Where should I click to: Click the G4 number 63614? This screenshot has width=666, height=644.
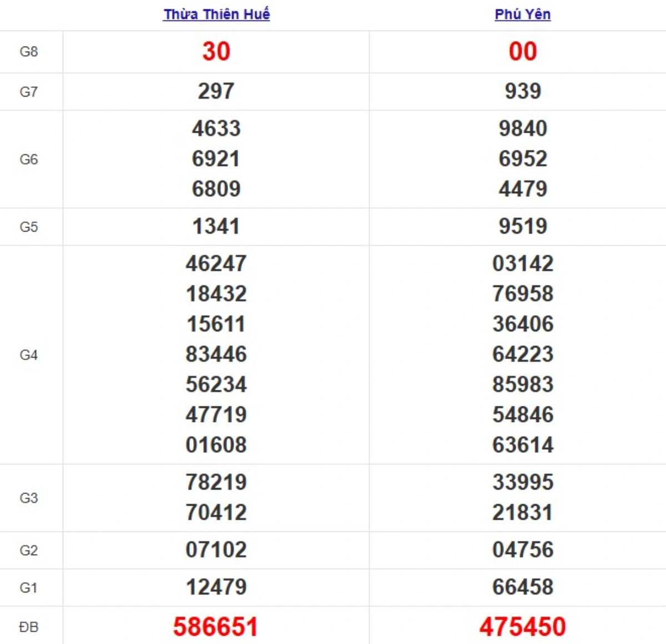tap(523, 445)
